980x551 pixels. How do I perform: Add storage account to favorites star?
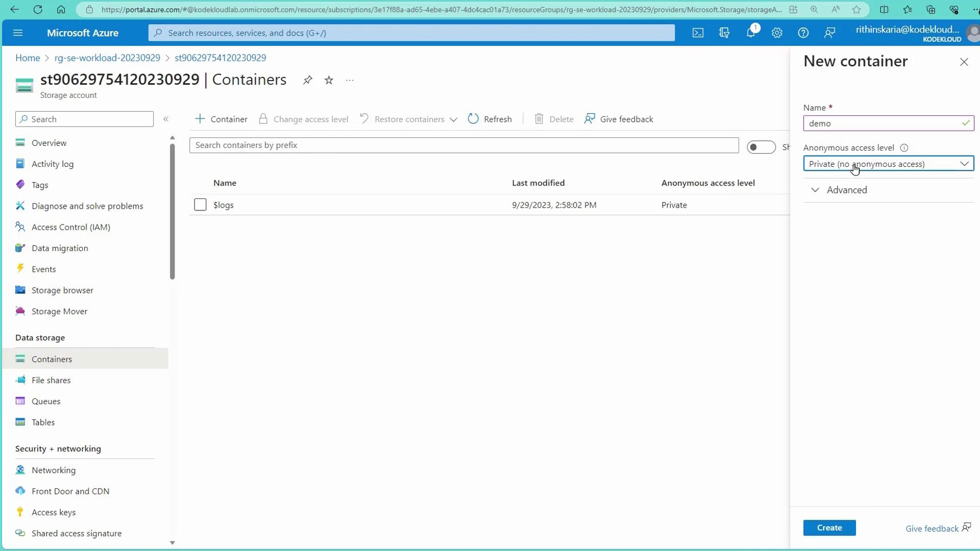pos(329,80)
